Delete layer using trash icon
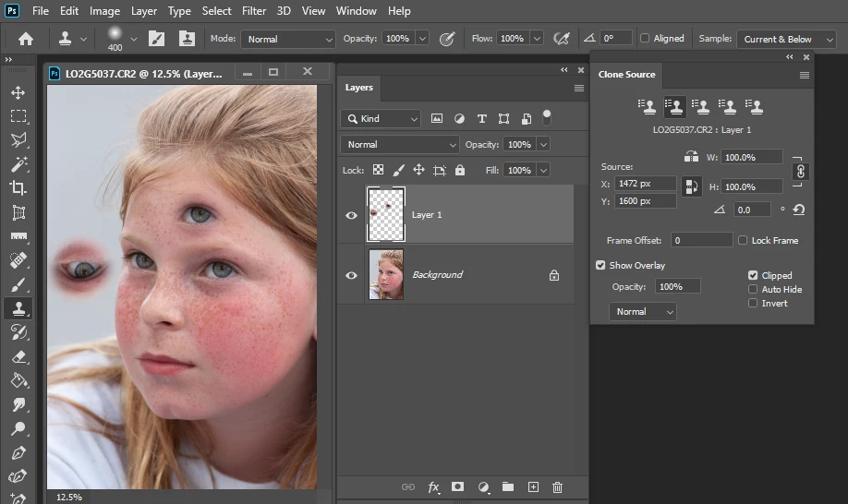 coord(557,487)
